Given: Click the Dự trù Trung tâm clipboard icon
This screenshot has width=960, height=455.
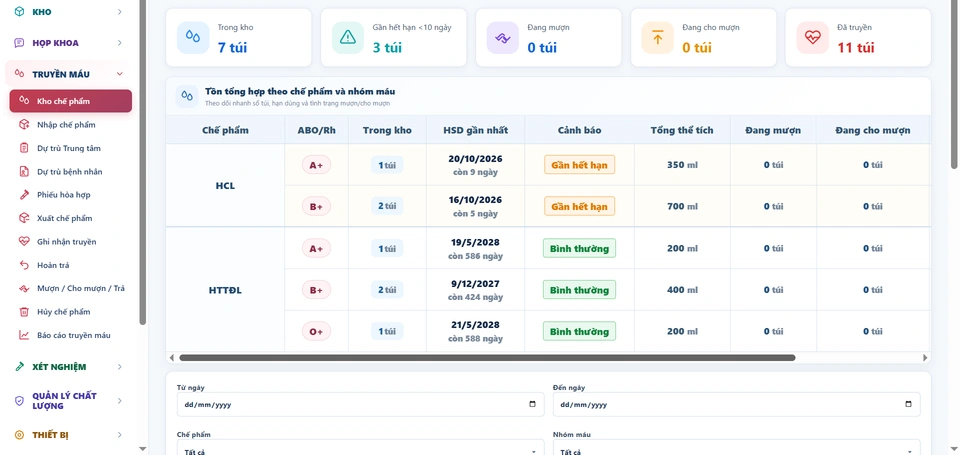Looking at the screenshot, I should pyautogui.click(x=24, y=148).
